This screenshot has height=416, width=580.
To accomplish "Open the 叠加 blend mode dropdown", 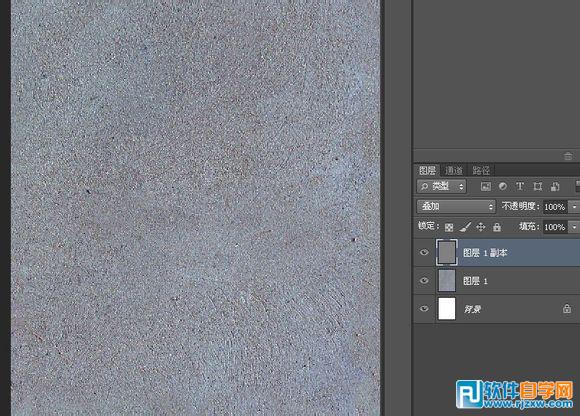I will pos(456,206).
